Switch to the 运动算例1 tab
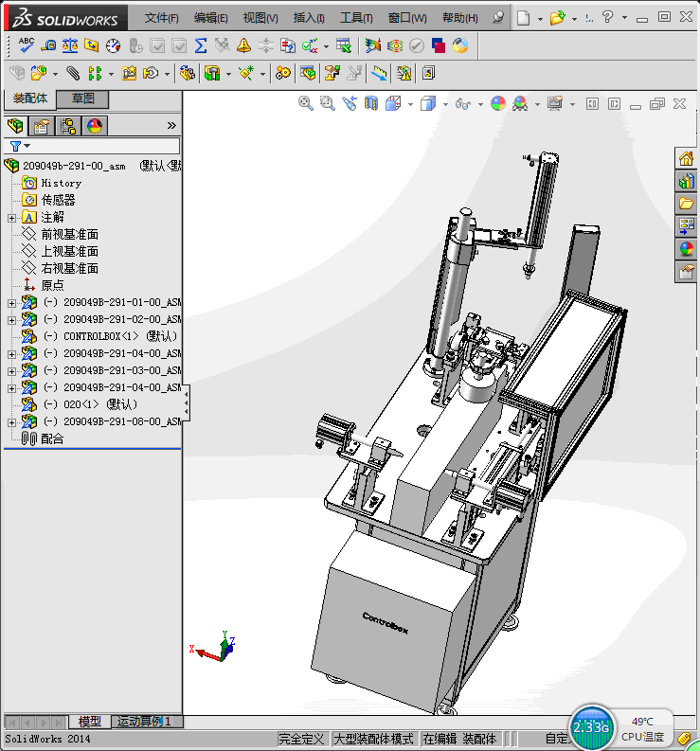Viewport: 700px width, 751px height. [144, 722]
